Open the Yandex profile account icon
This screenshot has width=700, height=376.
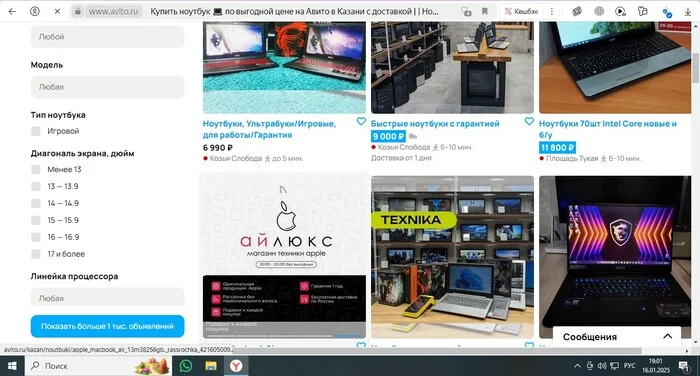tap(34, 12)
